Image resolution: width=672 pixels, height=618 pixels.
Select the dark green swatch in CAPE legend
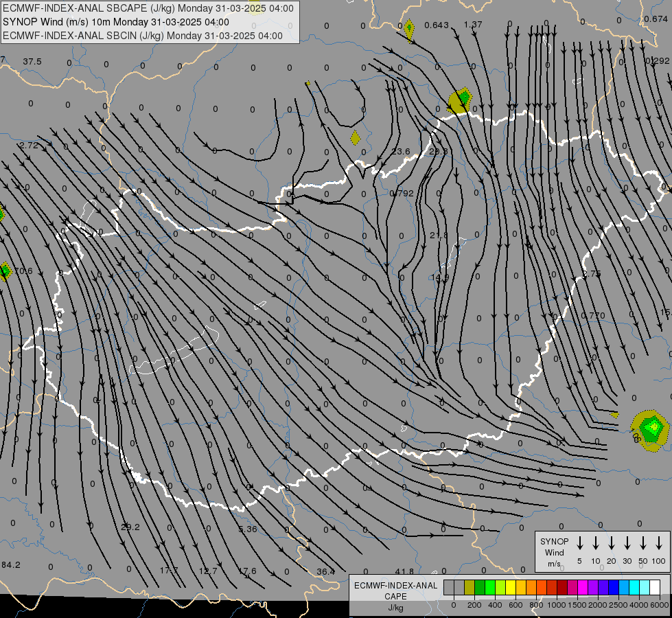(x=480, y=588)
